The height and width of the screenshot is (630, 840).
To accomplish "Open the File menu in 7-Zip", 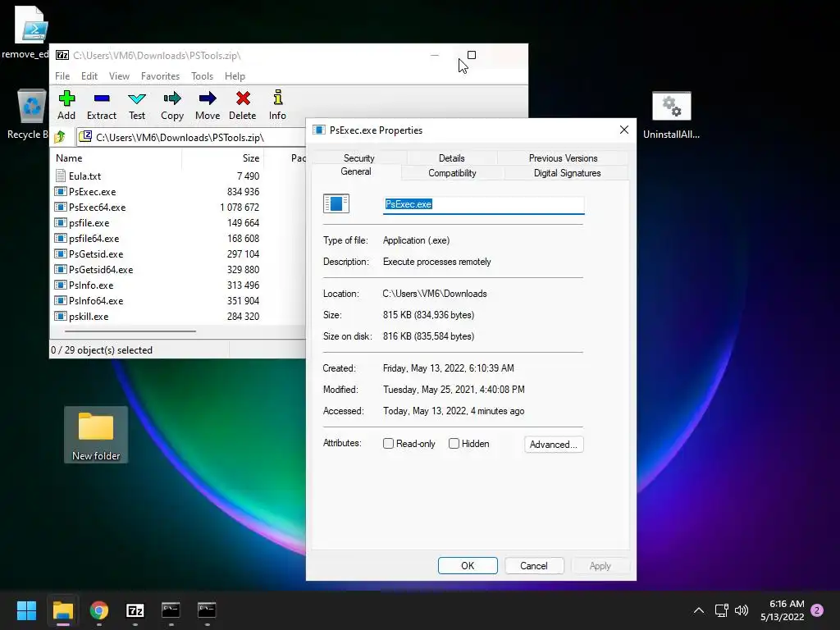I will tap(62, 76).
